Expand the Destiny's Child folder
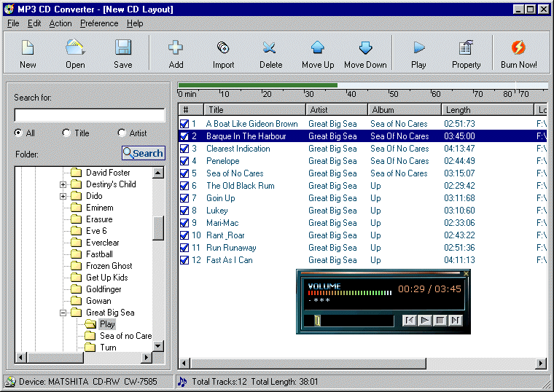554x392 pixels. coord(63,184)
